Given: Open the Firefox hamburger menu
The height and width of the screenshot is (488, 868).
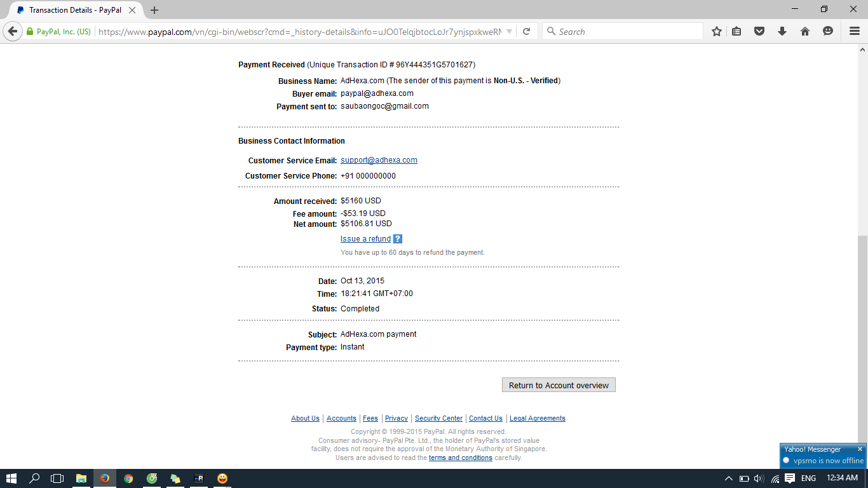Looking at the screenshot, I should point(855,31).
